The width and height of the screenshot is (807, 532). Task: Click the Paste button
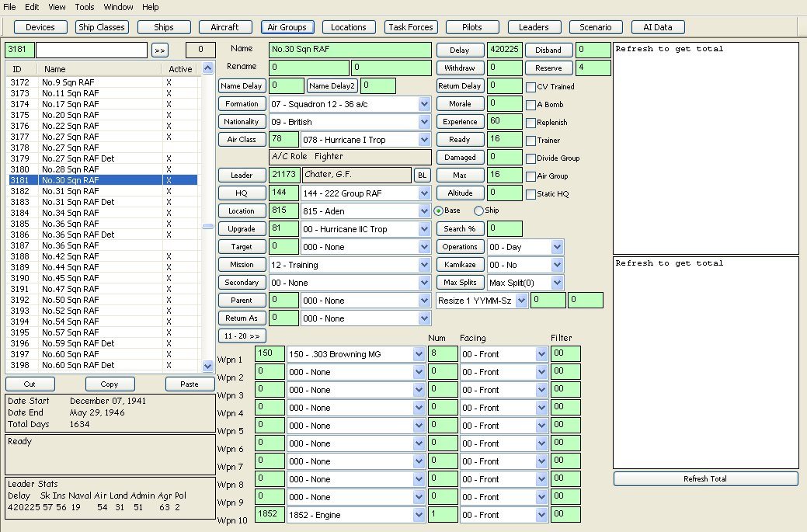pyautogui.click(x=189, y=384)
